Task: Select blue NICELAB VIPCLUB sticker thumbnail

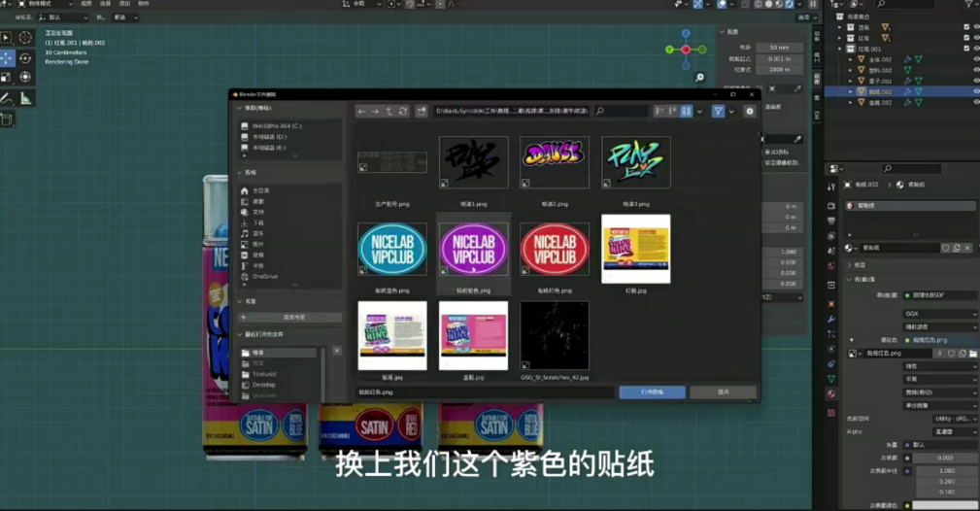Action: (391, 249)
